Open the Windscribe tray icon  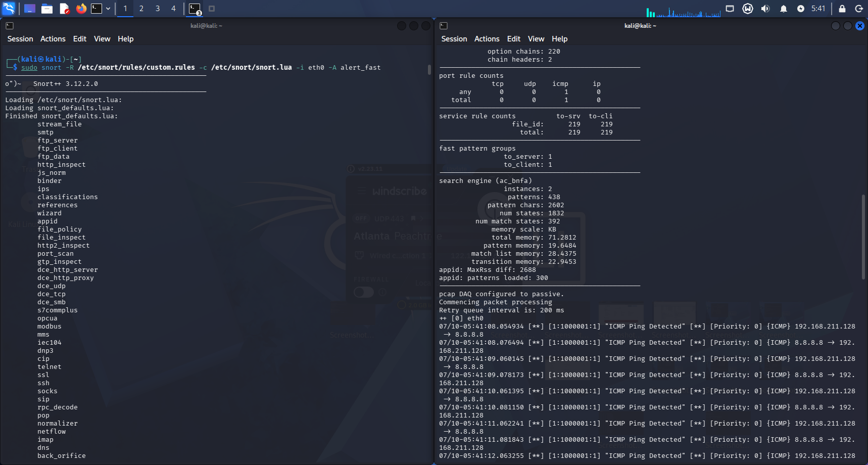[748, 9]
